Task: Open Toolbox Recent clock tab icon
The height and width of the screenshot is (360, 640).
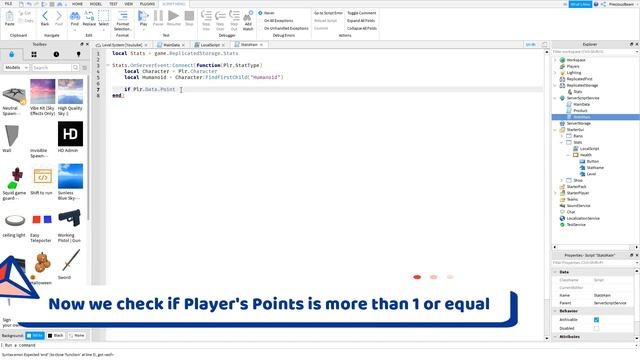Action: click(56, 54)
